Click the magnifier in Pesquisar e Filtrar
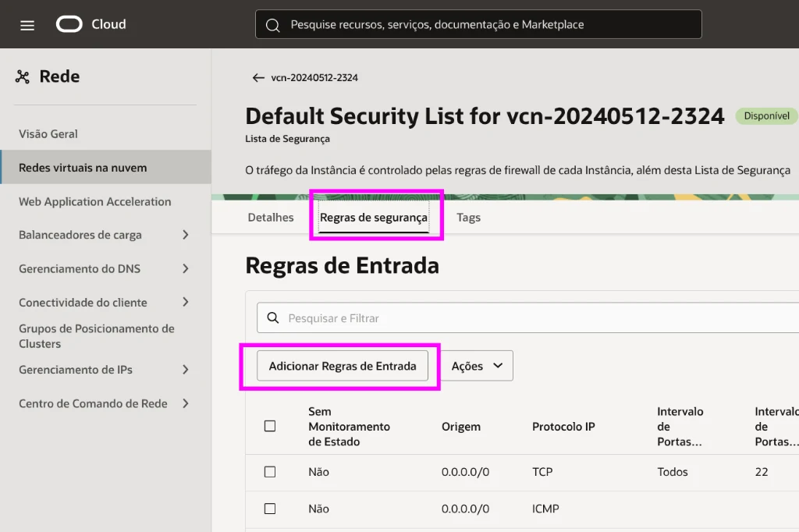 pos(273,318)
